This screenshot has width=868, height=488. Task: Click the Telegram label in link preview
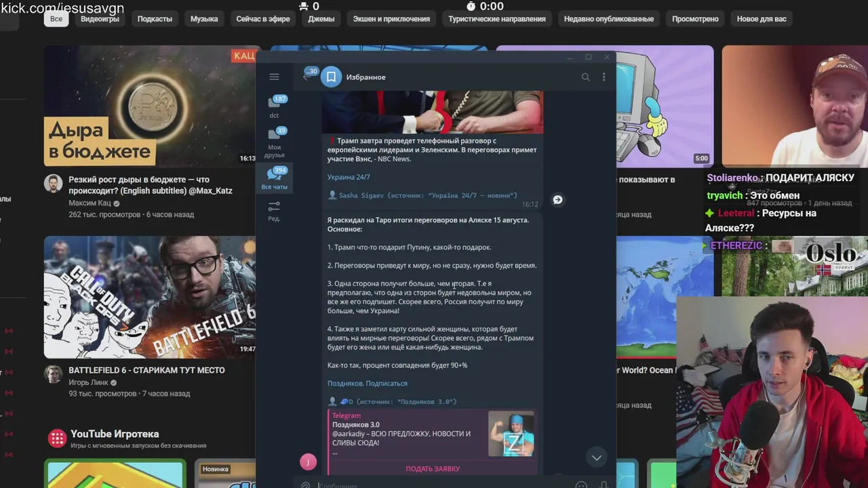tap(347, 415)
